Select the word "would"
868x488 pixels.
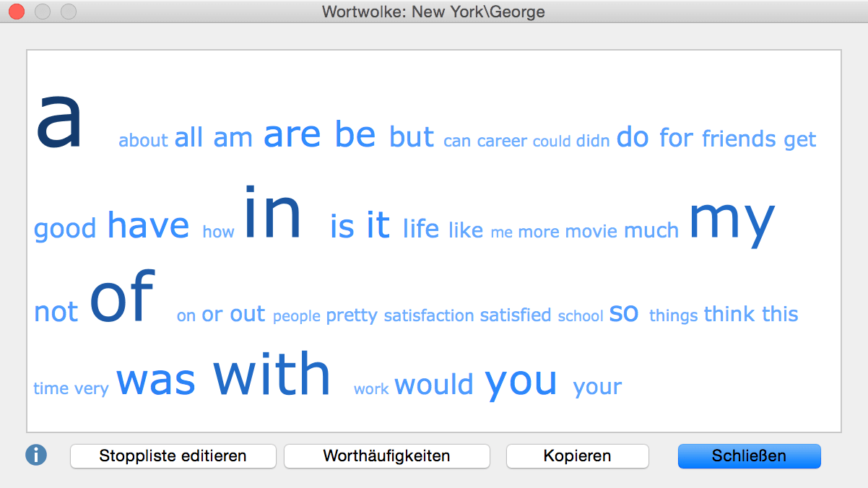[x=434, y=383]
